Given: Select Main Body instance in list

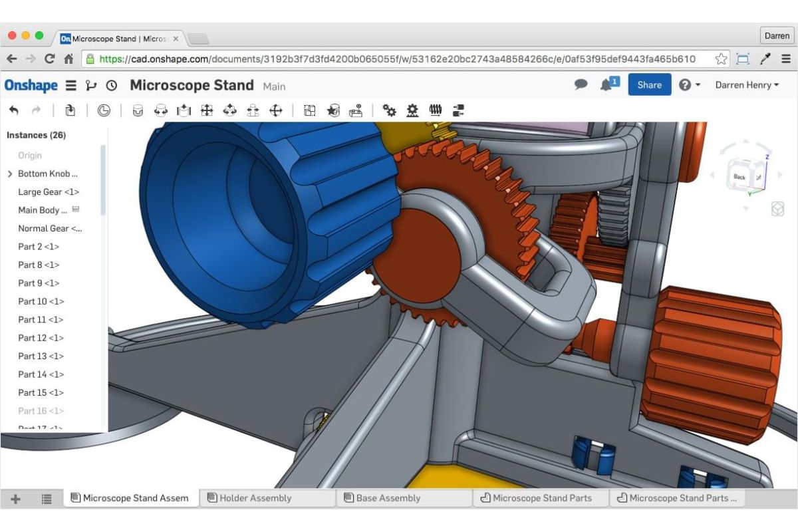Looking at the screenshot, I should tap(43, 210).
